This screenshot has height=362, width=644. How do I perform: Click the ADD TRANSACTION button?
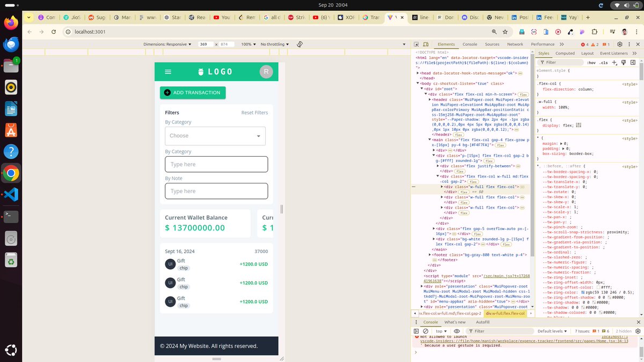[193, 93]
